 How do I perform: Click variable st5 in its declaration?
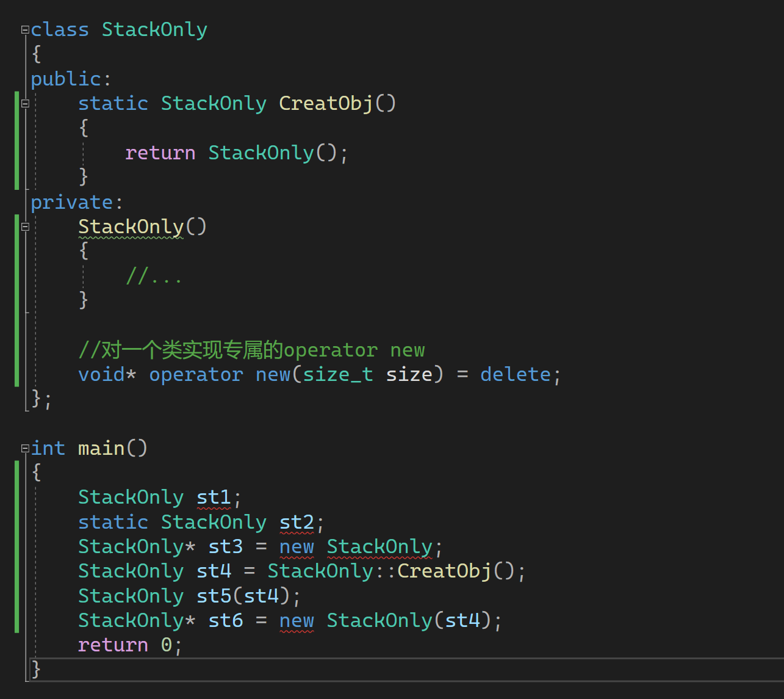(x=214, y=596)
